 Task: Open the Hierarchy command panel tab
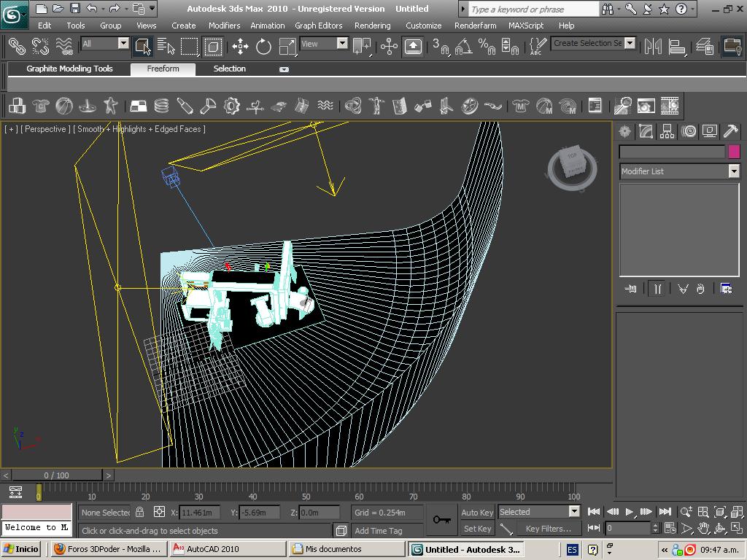click(667, 131)
